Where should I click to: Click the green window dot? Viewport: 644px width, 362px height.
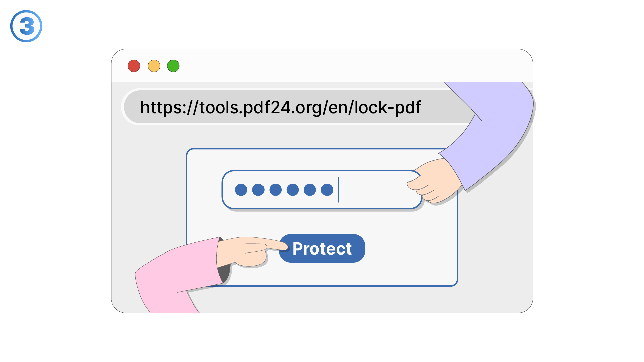(x=173, y=66)
